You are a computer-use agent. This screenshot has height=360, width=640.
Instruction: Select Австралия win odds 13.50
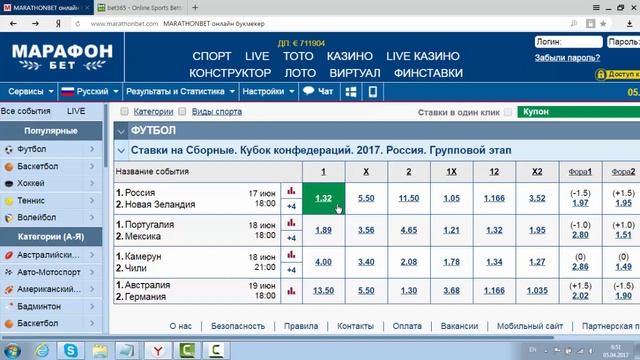(x=323, y=291)
